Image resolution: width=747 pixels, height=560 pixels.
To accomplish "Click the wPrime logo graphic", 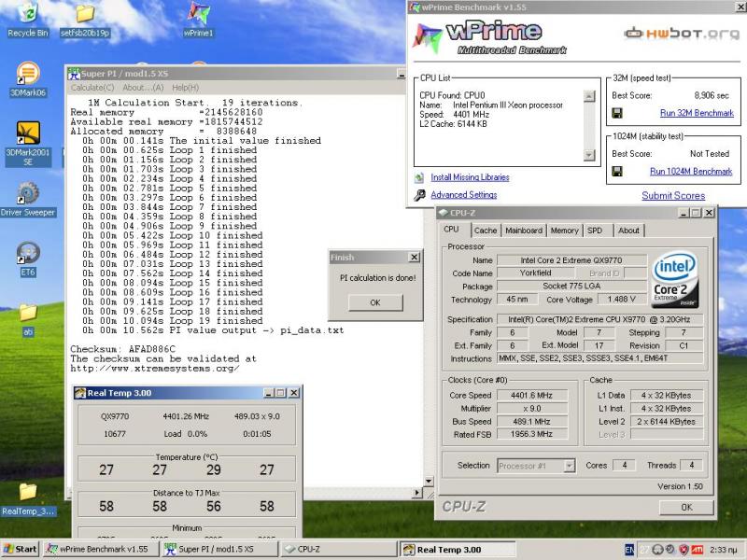I will [x=491, y=37].
